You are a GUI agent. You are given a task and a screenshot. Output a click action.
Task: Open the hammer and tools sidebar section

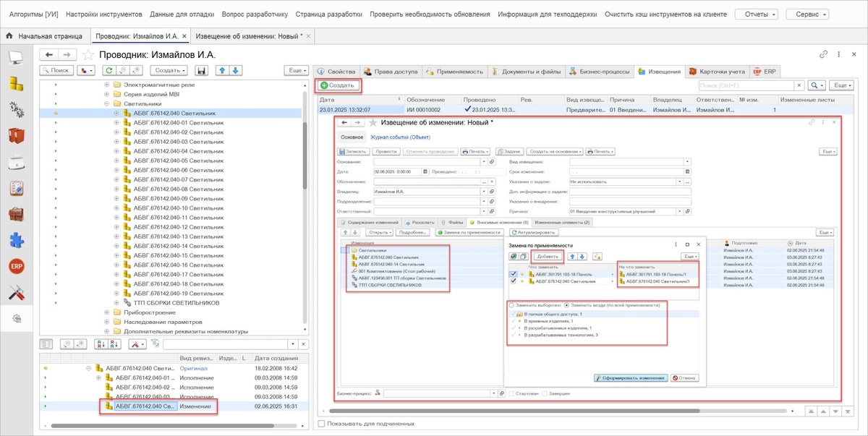[16, 292]
